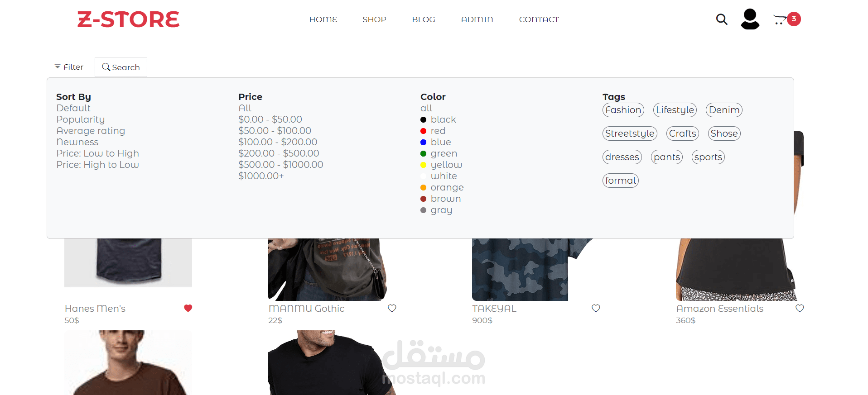Select the $100.00 - $200.00 price range
Screen dimensions: 868x395
click(x=278, y=142)
